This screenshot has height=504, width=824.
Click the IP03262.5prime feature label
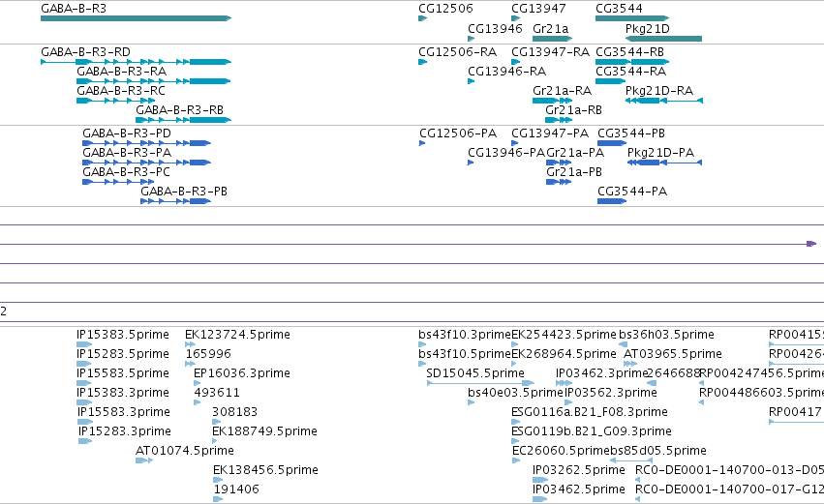579,470
